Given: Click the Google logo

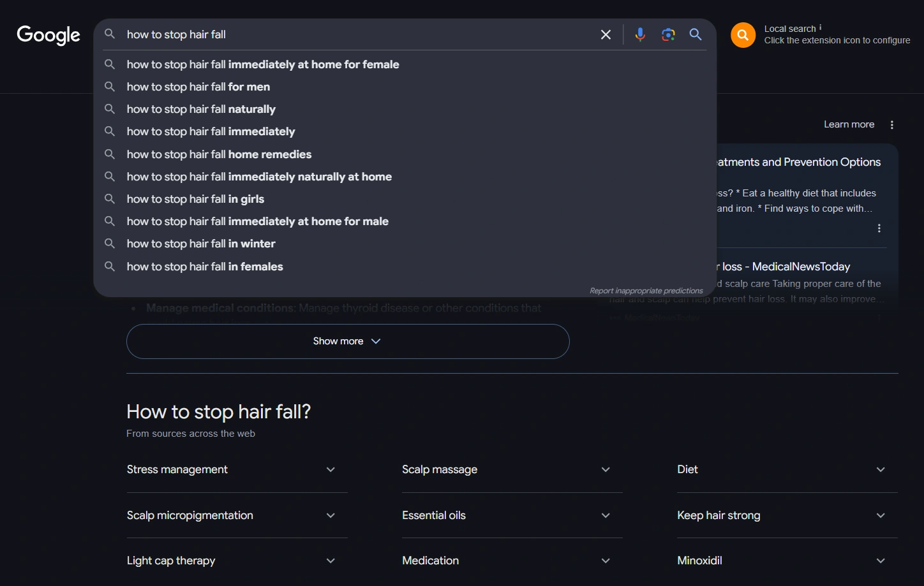Looking at the screenshot, I should [x=48, y=35].
